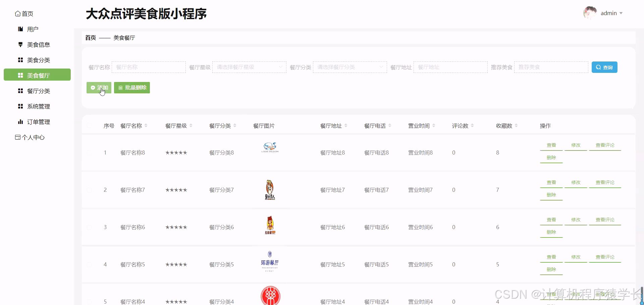This screenshot has height=305, width=644.
Task: Check the row for 餐厅名称6
Action: point(89,227)
